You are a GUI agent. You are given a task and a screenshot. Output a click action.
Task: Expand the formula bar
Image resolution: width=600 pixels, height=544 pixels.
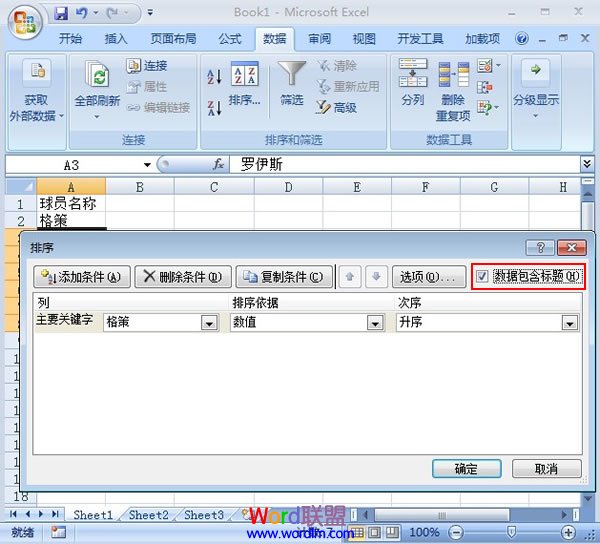pyautogui.click(x=587, y=164)
